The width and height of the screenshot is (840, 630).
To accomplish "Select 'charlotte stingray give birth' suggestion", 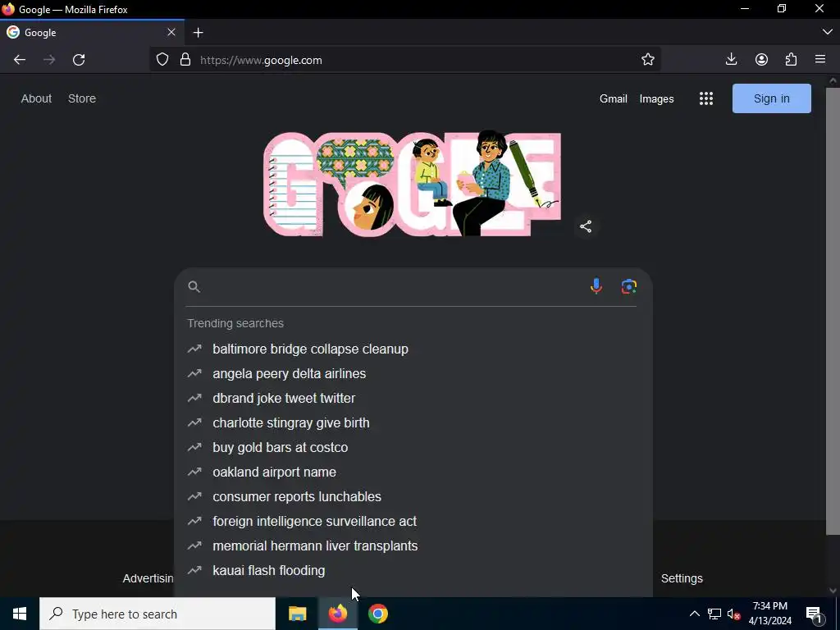I will coord(413,422).
